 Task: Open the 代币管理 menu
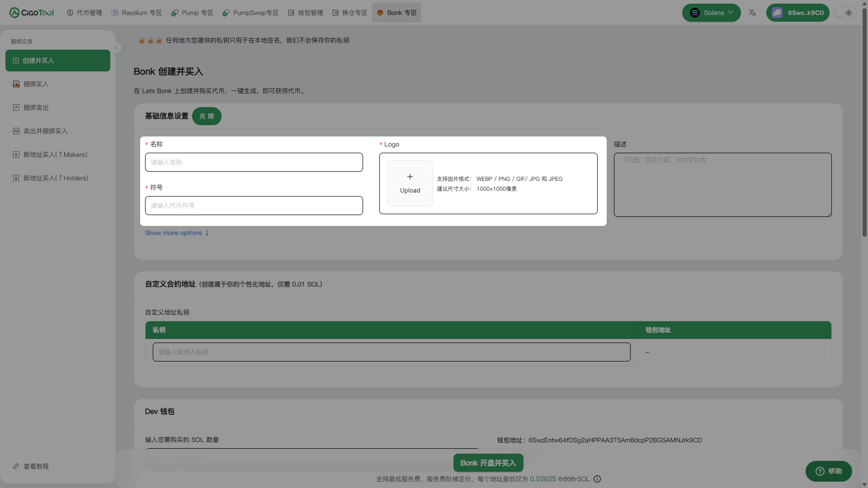click(x=85, y=13)
